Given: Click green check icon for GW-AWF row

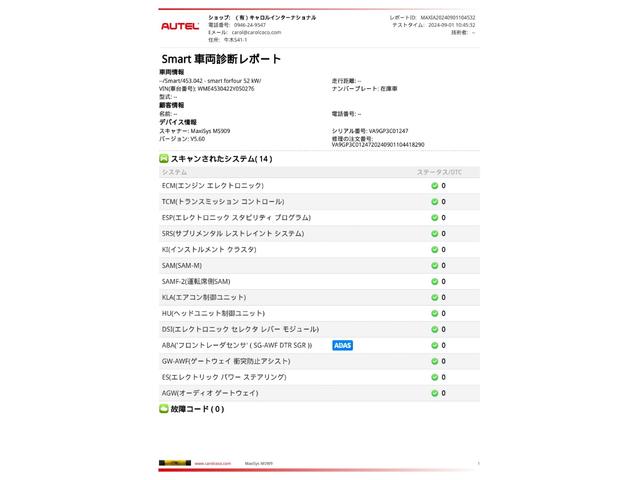Looking at the screenshot, I should click(435, 361).
